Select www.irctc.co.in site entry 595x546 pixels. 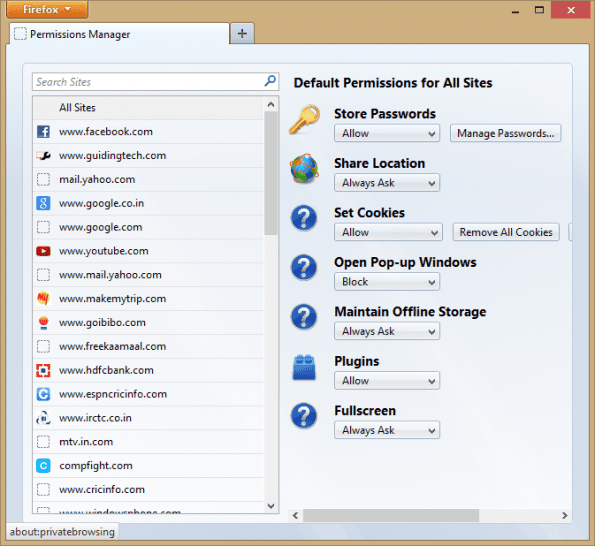pyautogui.click(x=148, y=418)
